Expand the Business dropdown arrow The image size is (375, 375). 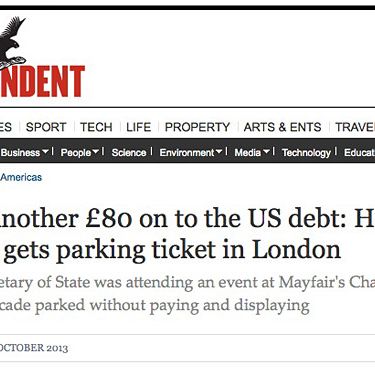click(x=45, y=152)
